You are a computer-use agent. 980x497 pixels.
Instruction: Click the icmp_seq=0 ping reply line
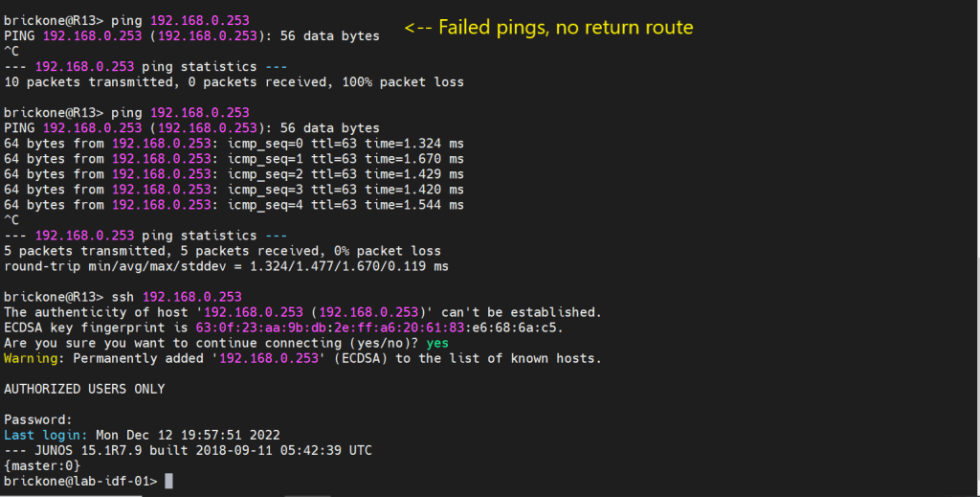(x=234, y=144)
